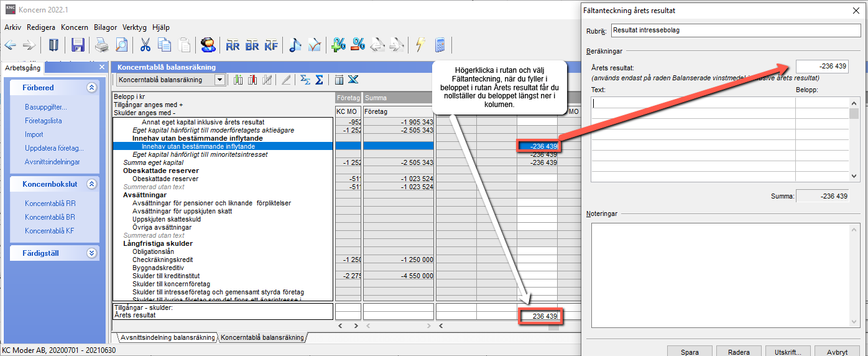Select the Arbetsgång panel tab
This screenshot has height=356, width=868.
22,67
